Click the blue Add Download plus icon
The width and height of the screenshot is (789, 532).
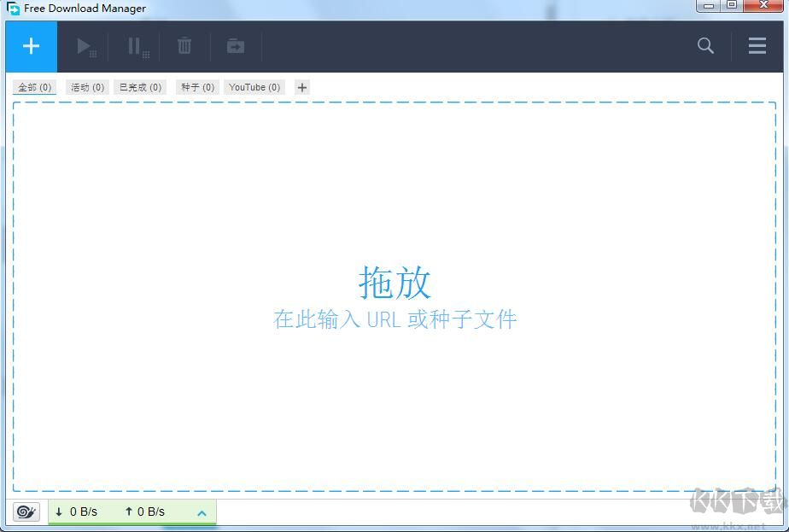[31, 46]
